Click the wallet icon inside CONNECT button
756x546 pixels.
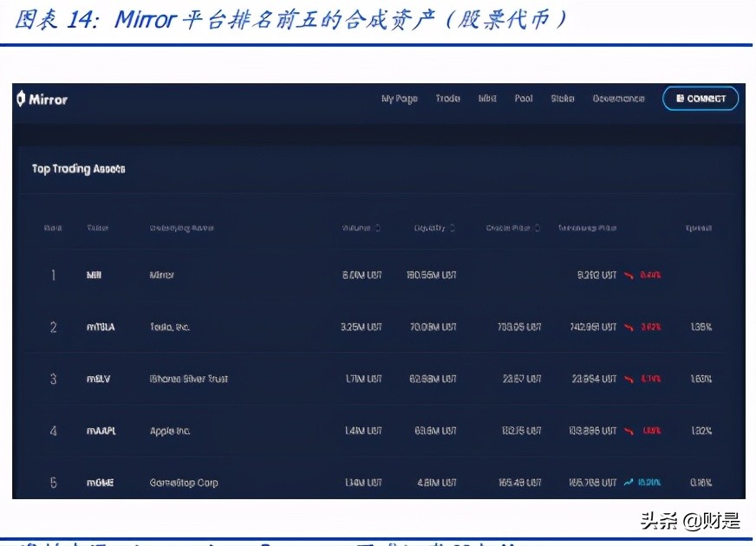pos(681,98)
